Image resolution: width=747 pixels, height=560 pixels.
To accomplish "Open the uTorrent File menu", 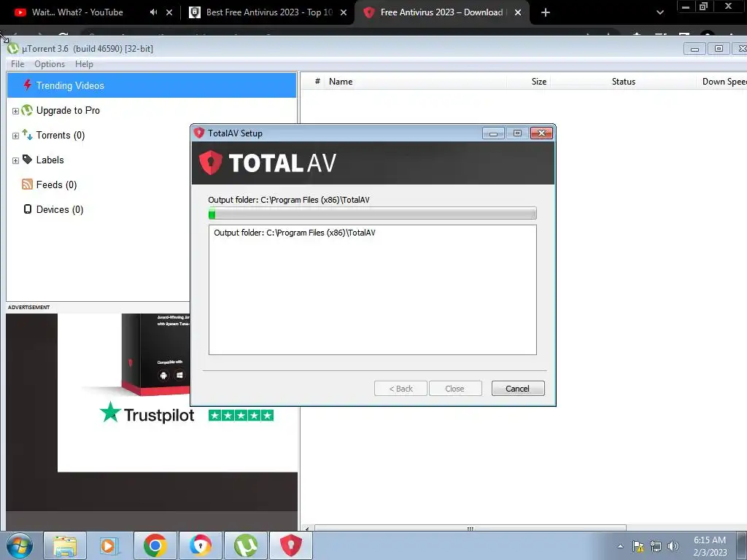I will 18,64.
